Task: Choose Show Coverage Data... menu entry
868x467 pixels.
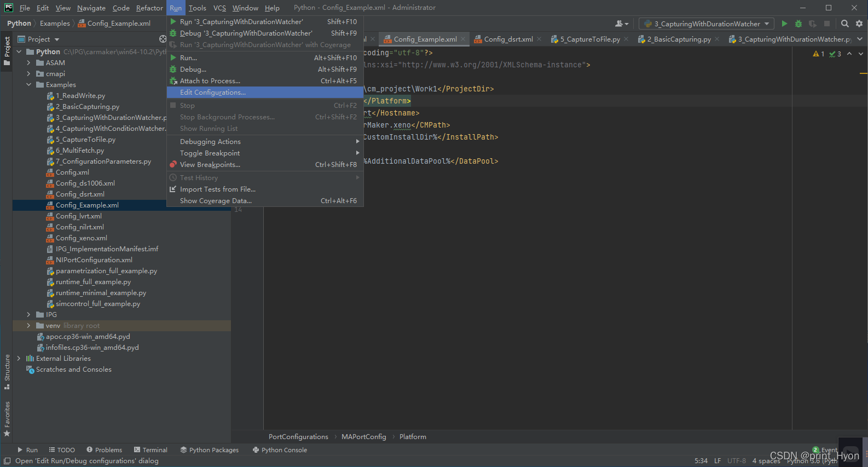Action: pyautogui.click(x=265, y=200)
